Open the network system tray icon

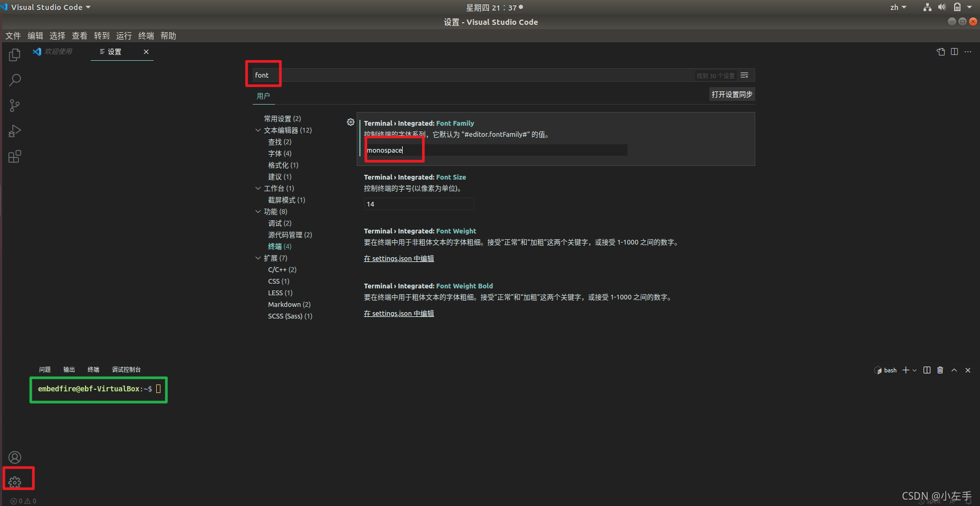pyautogui.click(x=927, y=7)
